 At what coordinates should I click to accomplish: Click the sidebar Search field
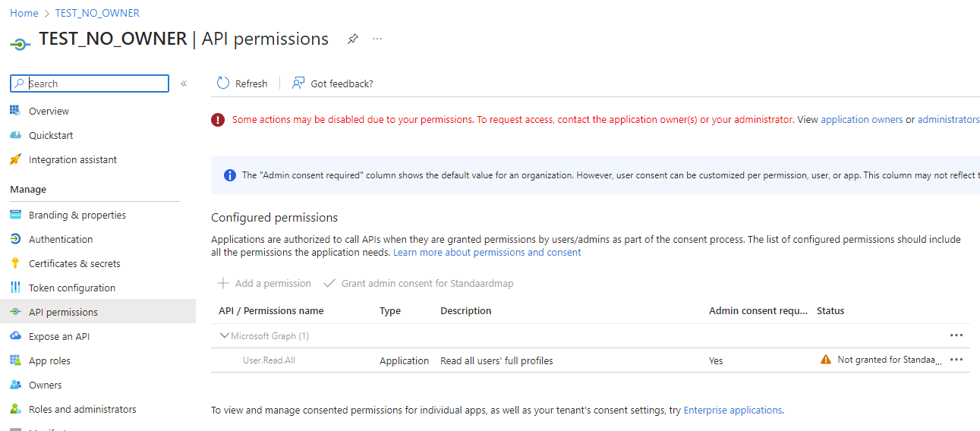[x=90, y=83]
